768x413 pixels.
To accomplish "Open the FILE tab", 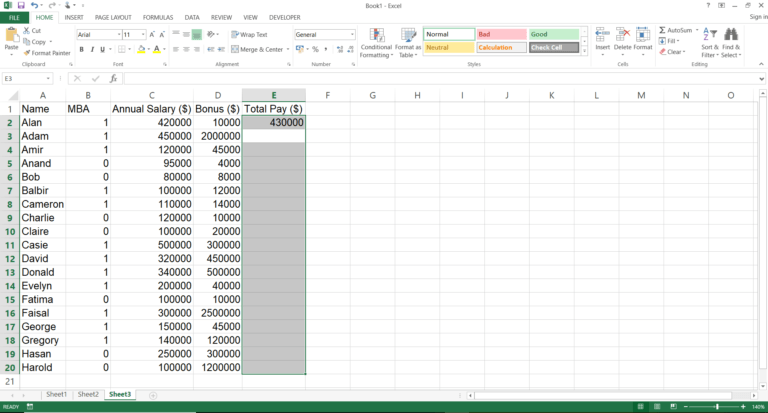I will point(14,18).
